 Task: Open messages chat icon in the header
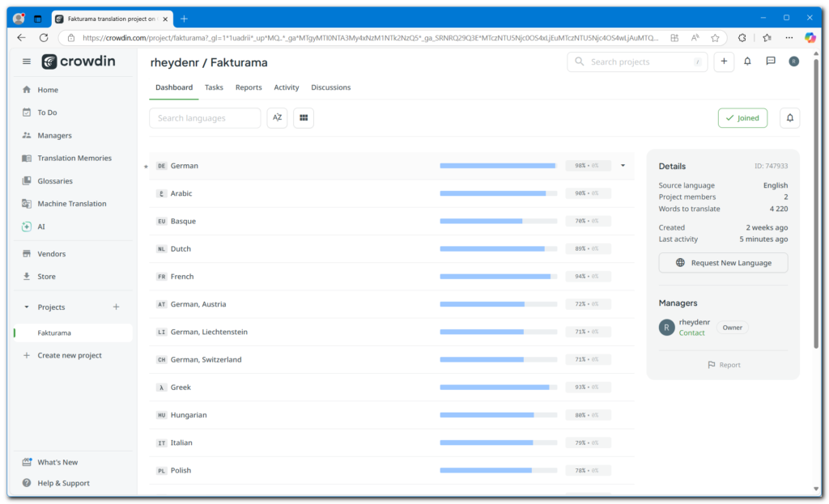pyautogui.click(x=771, y=61)
